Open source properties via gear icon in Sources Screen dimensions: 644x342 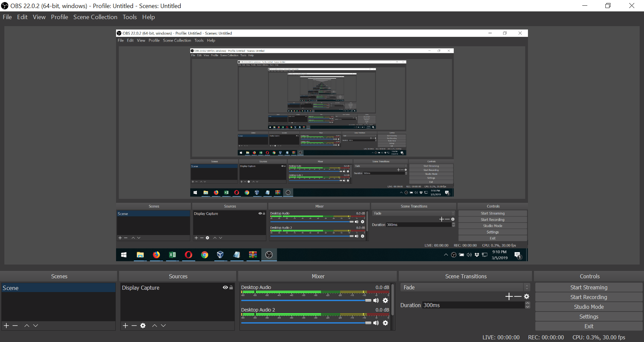pos(143,326)
